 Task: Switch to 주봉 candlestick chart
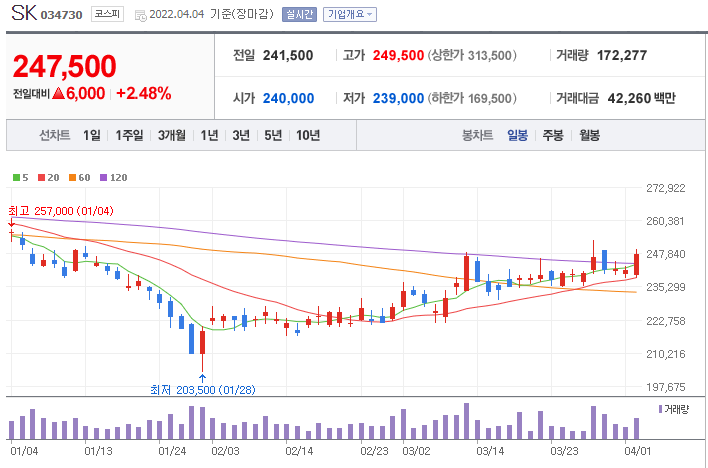click(553, 135)
